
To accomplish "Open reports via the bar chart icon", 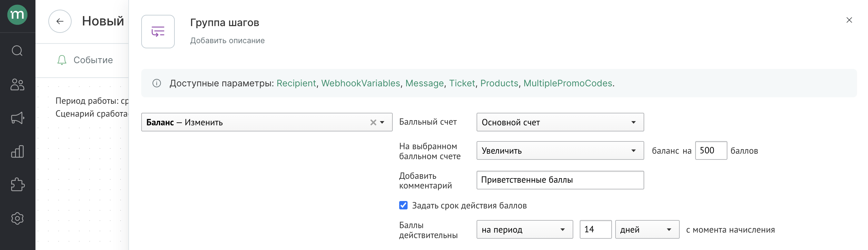I will 17,151.
